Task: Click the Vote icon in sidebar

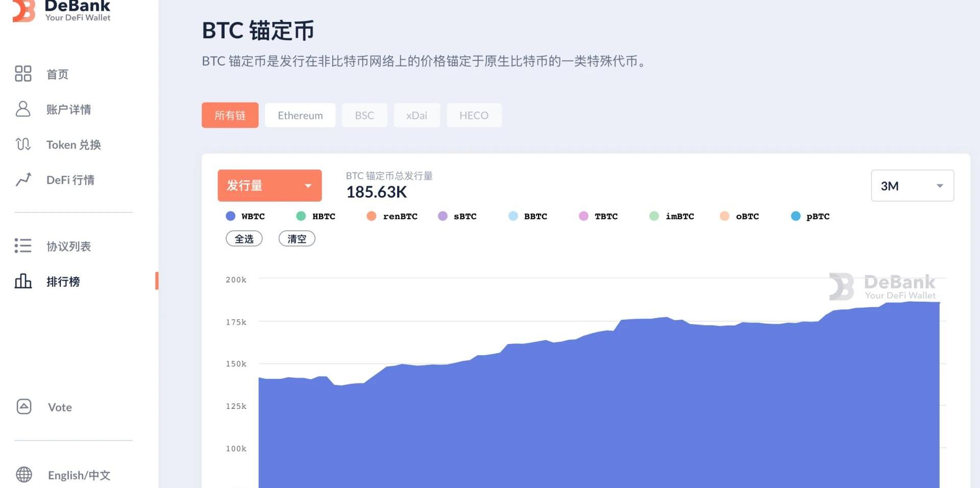Action: (x=24, y=407)
